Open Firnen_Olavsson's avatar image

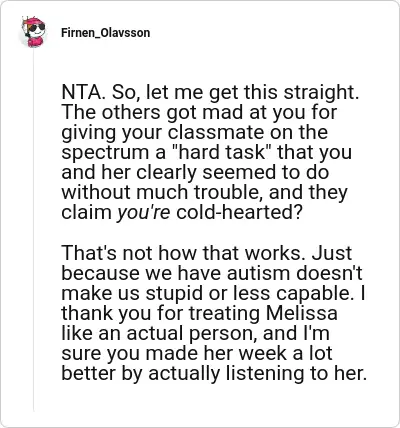[33, 32]
